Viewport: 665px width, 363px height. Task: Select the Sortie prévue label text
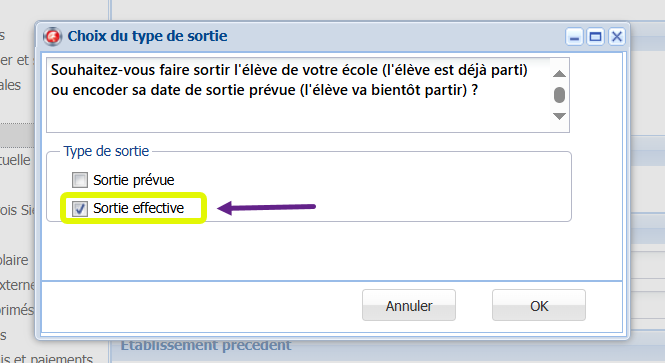click(134, 180)
